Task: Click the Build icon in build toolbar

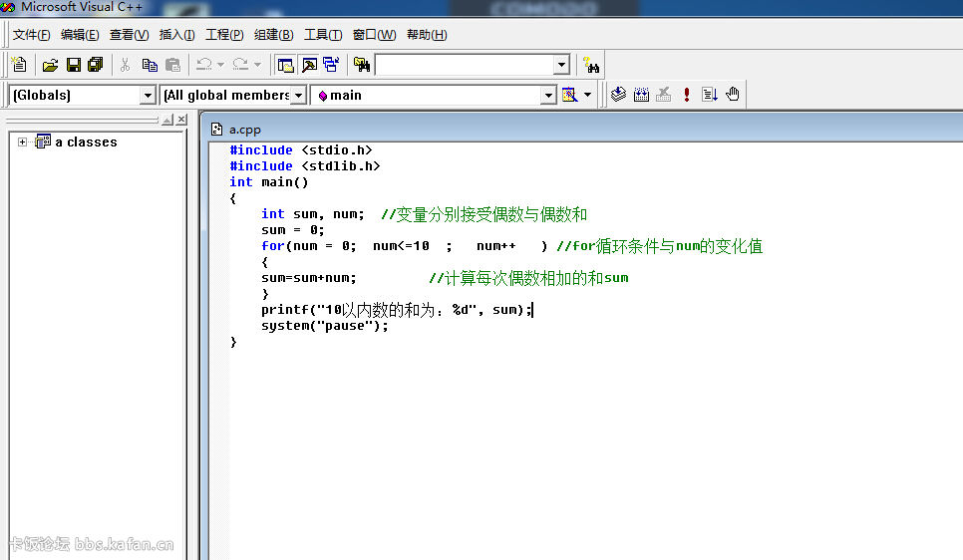Action: pos(641,95)
